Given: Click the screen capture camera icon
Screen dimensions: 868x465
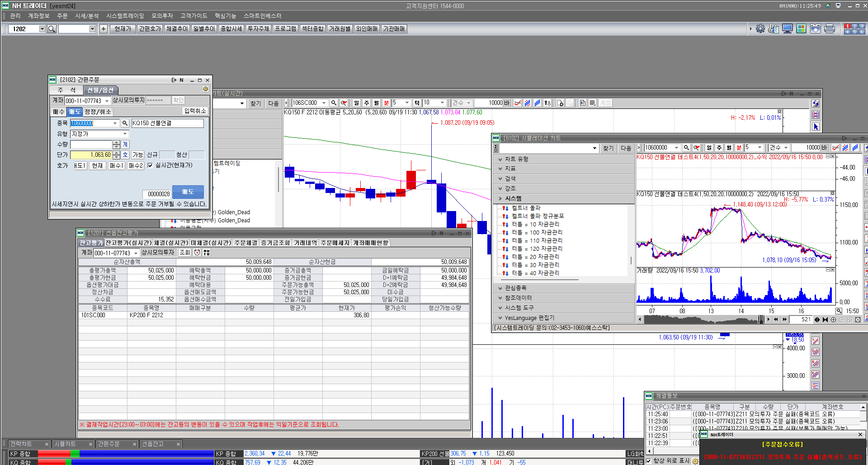Looking at the screenshot, I should (x=816, y=29).
